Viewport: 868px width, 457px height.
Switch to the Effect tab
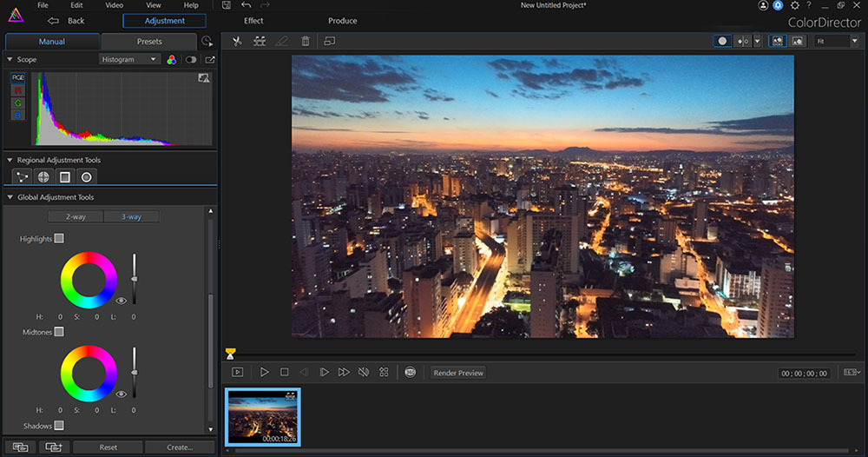tap(253, 21)
